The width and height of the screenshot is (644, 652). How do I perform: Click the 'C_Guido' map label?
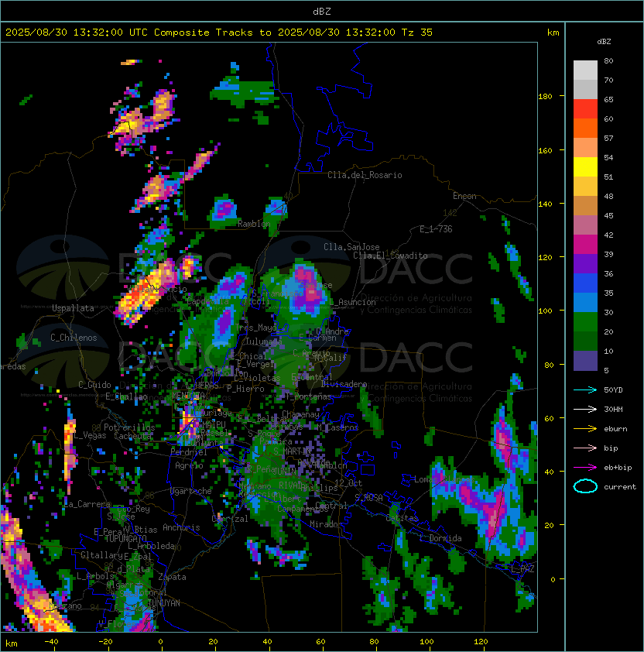click(x=94, y=385)
